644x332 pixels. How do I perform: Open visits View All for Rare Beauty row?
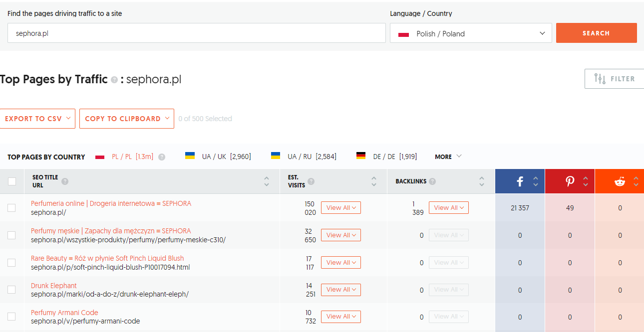pos(341,263)
